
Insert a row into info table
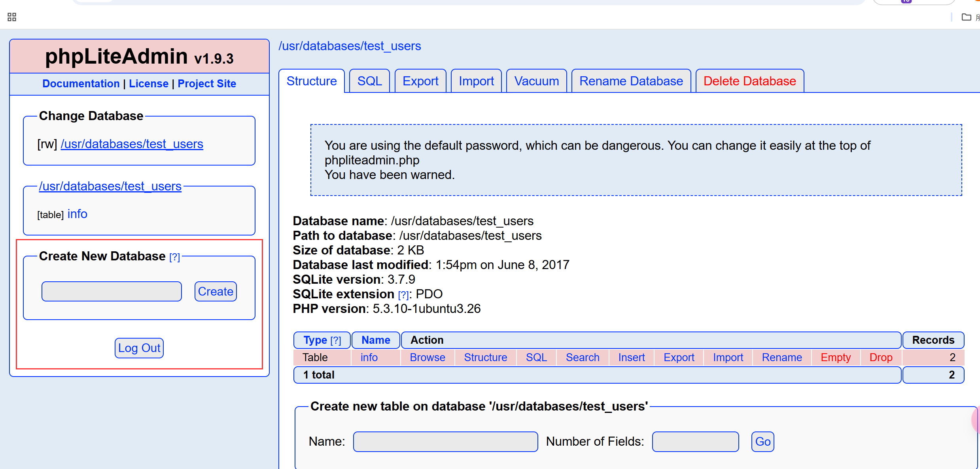[632, 358]
